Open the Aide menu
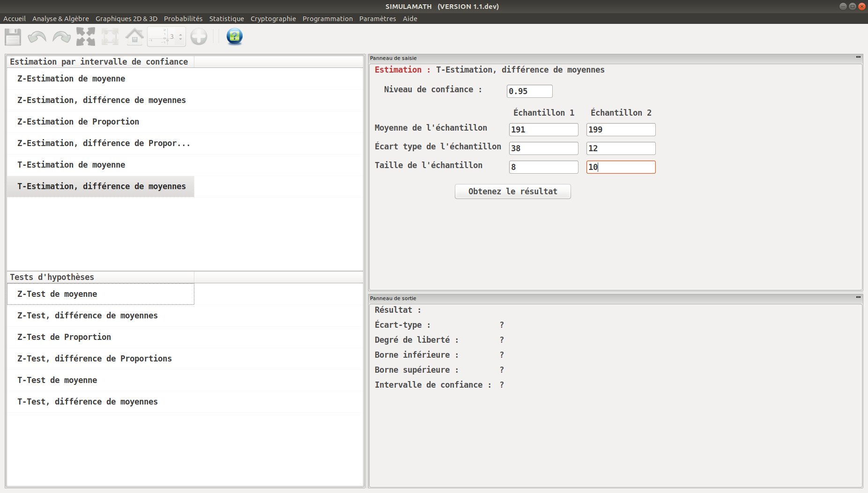Screen dimensions: 868x493 point(410,19)
